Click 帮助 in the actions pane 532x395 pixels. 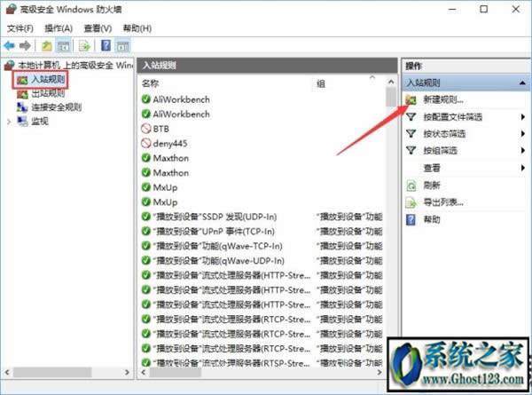pos(432,220)
